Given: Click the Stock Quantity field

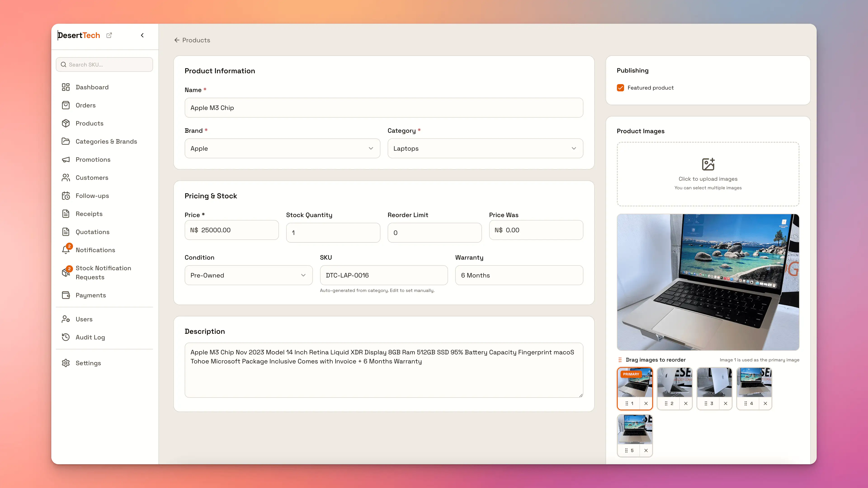Looking at the screenshot, I should pos(333,232).
